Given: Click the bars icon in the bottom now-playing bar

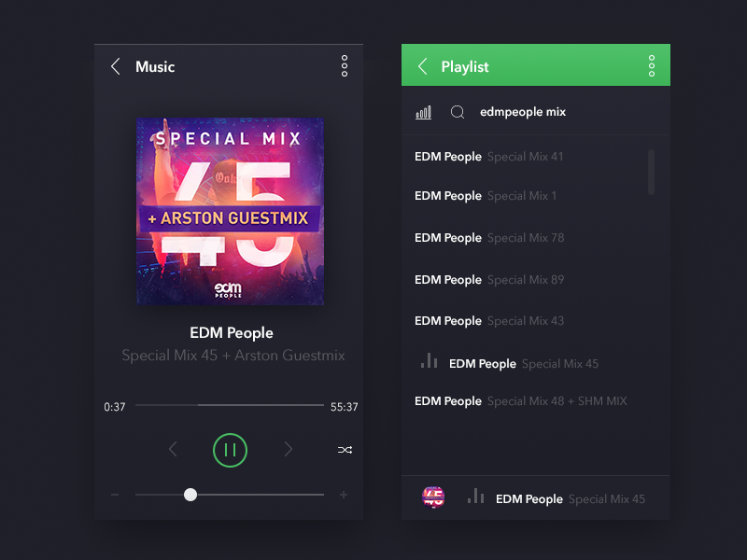Looking at the screenshot, I should click(x=475, y=498).
